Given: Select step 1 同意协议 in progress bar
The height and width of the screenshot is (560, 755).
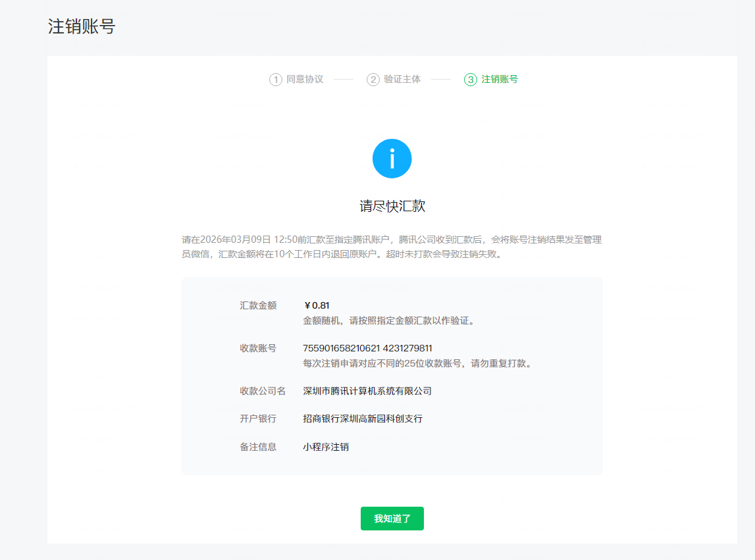Looking at the screenshot, I should pos(296,80).
